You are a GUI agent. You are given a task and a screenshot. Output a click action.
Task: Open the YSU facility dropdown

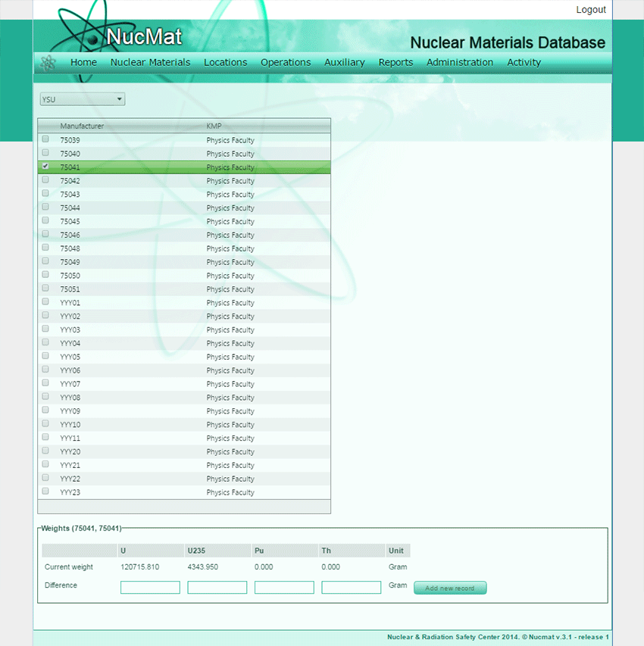pyautogui.click(x=83, y=99)
